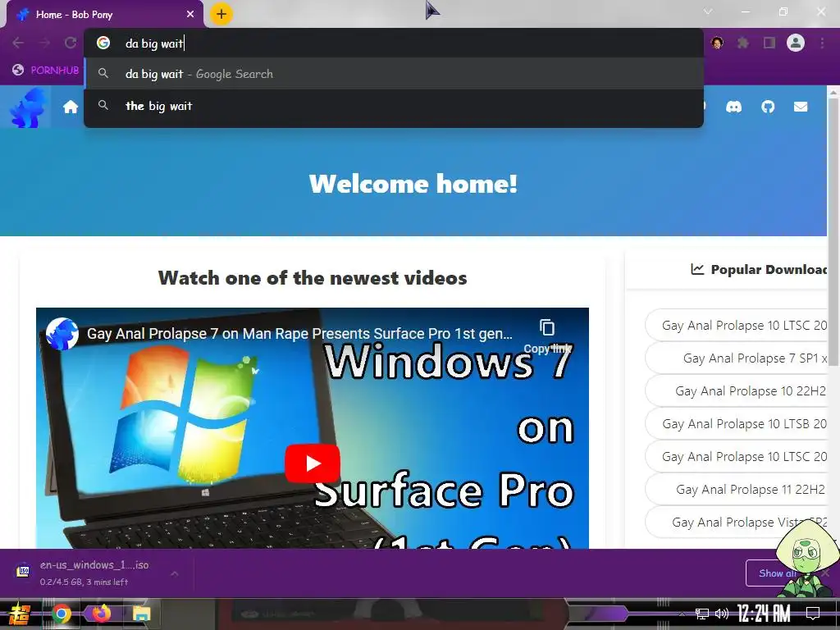The width and height of the screenshot is (840, 630).
Task: Open a new tab with the yellow plus button
Action: pyautogui.click(x=221, y=14)
